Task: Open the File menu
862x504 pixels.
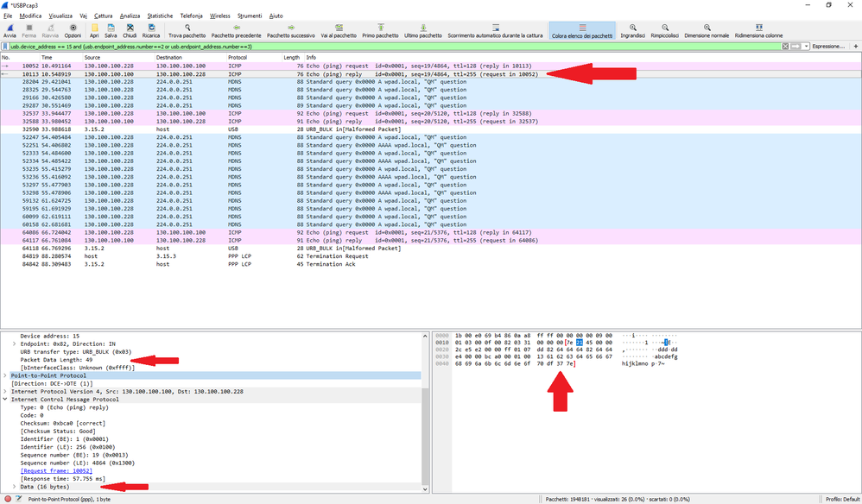Action: pos(8,16)
